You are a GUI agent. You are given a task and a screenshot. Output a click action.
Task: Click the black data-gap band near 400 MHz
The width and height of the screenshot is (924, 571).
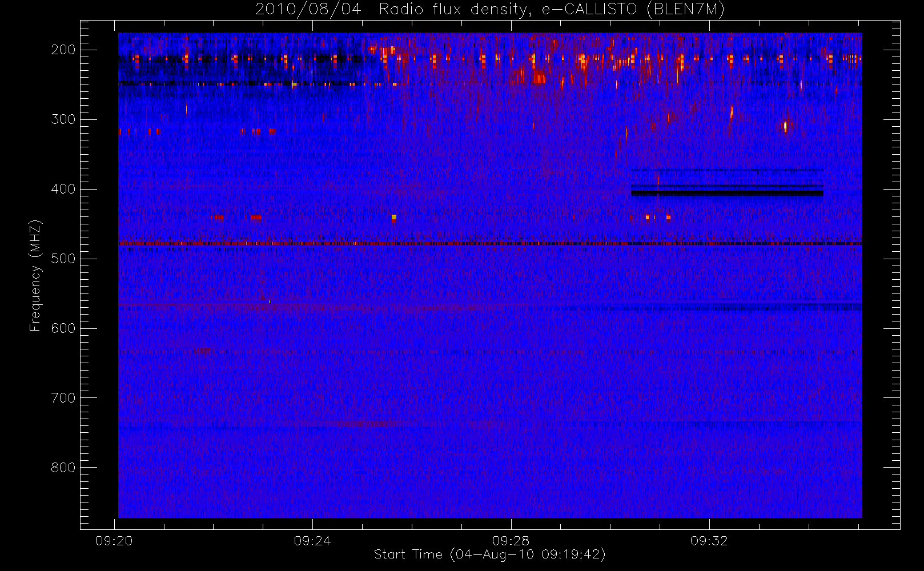point(727,193)
